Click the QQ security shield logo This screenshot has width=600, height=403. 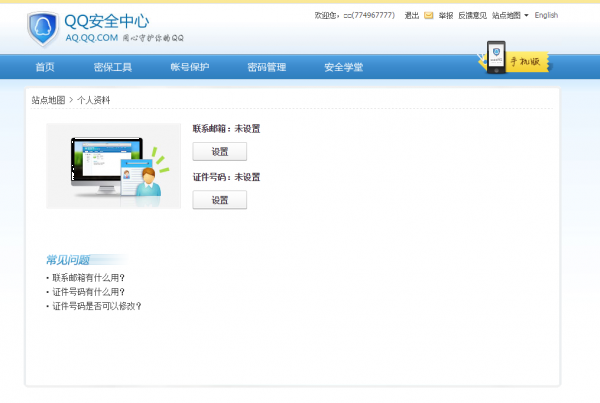(x=43, y=28)
